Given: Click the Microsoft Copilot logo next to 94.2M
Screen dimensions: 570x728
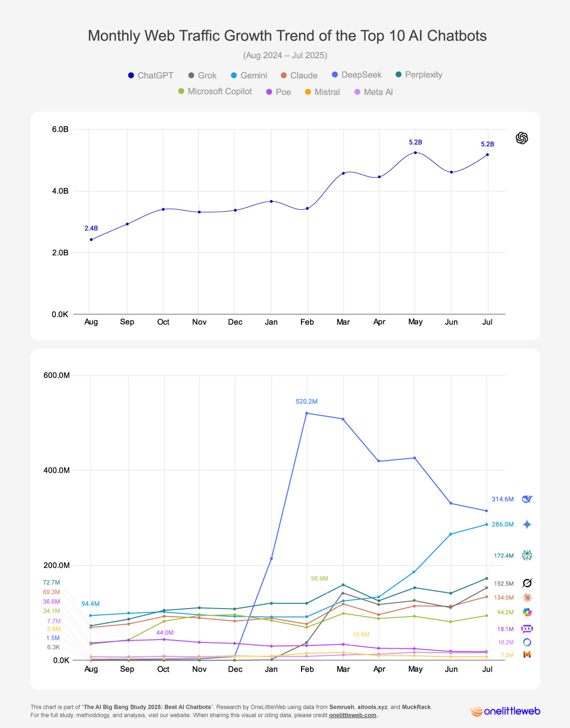Looking at the screenshot, I should tap(527, 612).
